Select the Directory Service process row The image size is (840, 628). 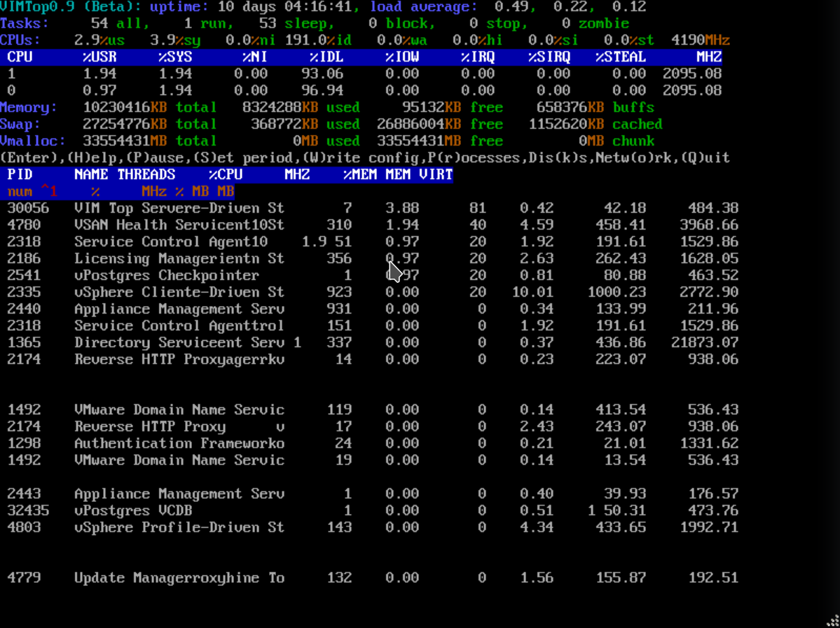click(373, 342)
